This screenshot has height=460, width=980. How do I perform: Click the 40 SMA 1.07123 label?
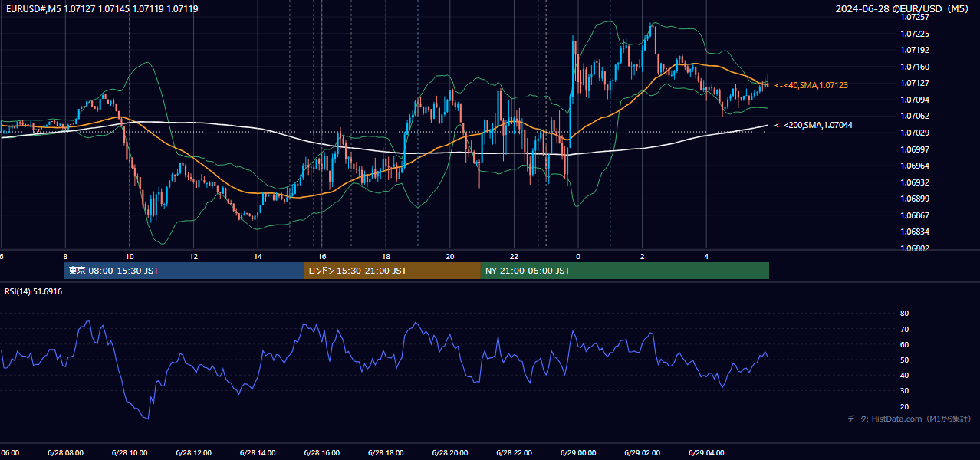point(811,85)
